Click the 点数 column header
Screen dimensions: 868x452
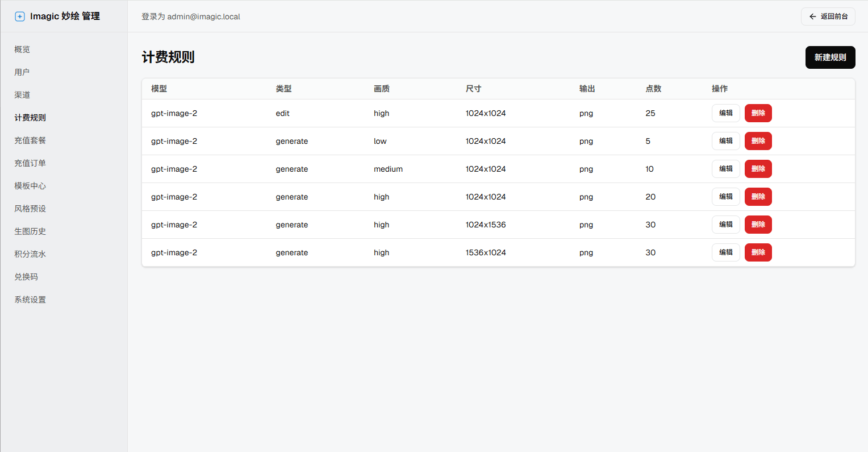coord(653,89)
